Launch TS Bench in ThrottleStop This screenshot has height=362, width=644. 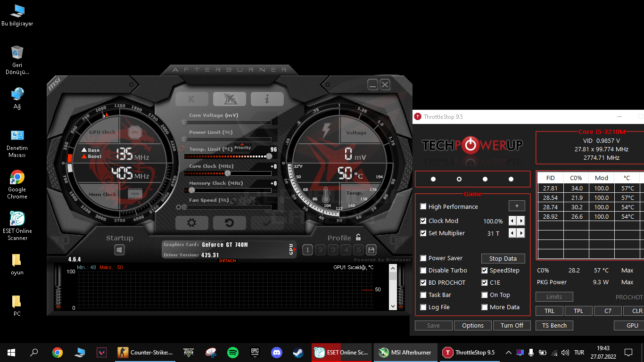tap(554, 325)
